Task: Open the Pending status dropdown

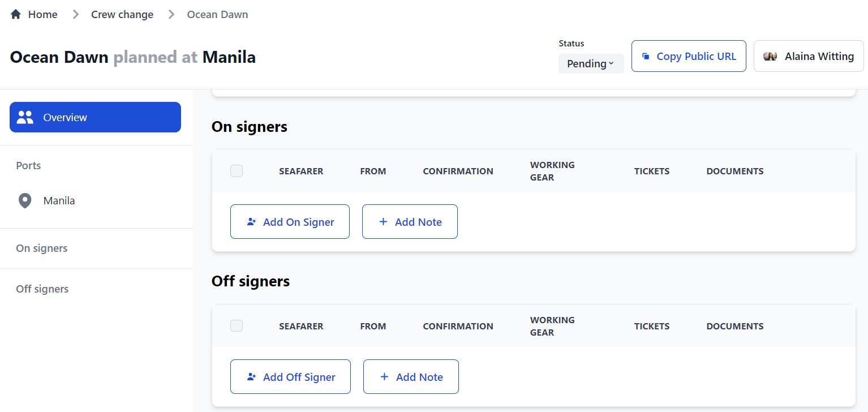Action: [x=591, y=63]
